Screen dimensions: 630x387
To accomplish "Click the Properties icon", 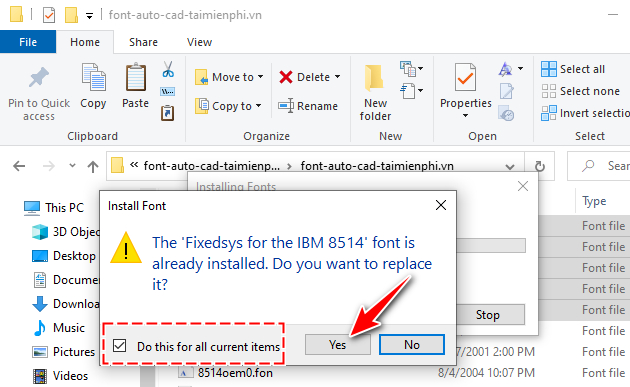I will tap(465, 77).
